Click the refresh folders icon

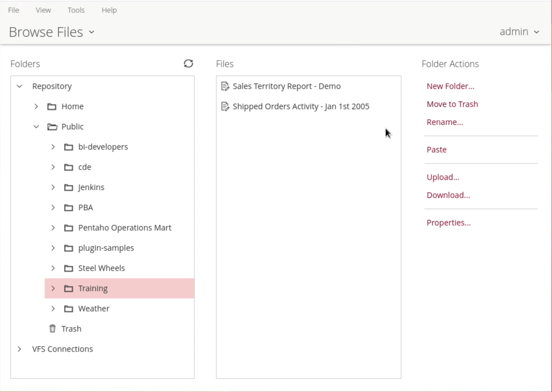click(x=188, y=63)
